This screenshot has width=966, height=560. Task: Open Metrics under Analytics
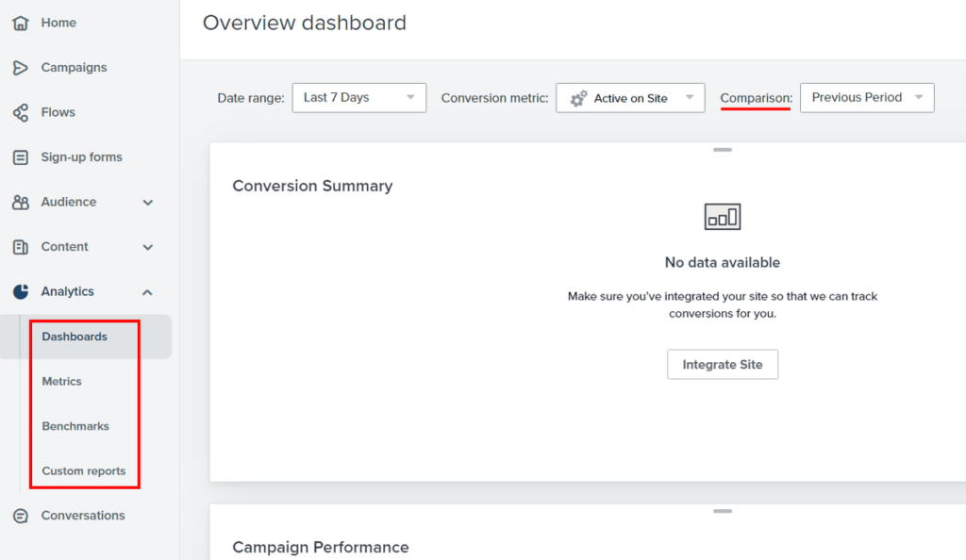(62, 382)
